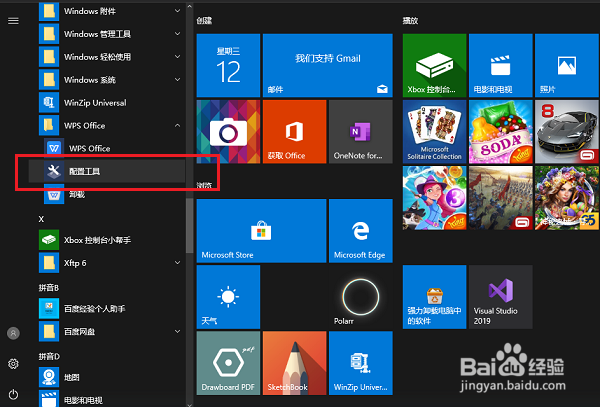The height and width of the screenshot is (407, 600).
Task: Open 照片 photos tile
Action: pyautogui.click(x=567, y=65)
